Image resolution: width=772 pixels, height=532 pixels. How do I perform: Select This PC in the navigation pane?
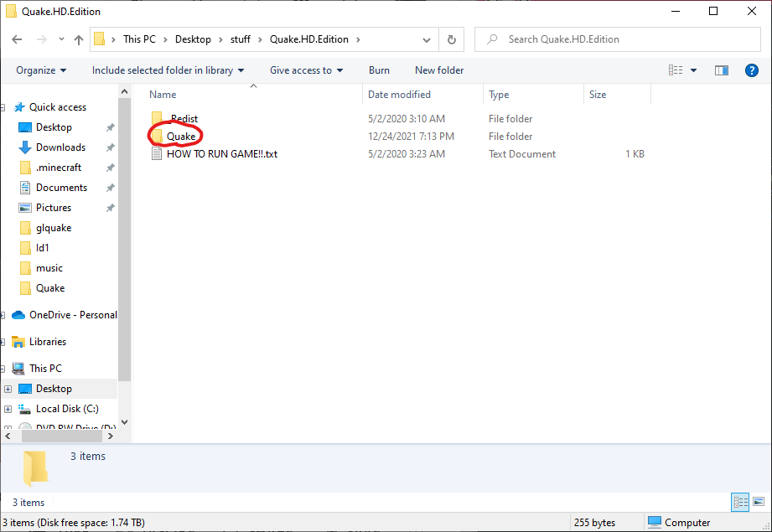tap(45, 369)
